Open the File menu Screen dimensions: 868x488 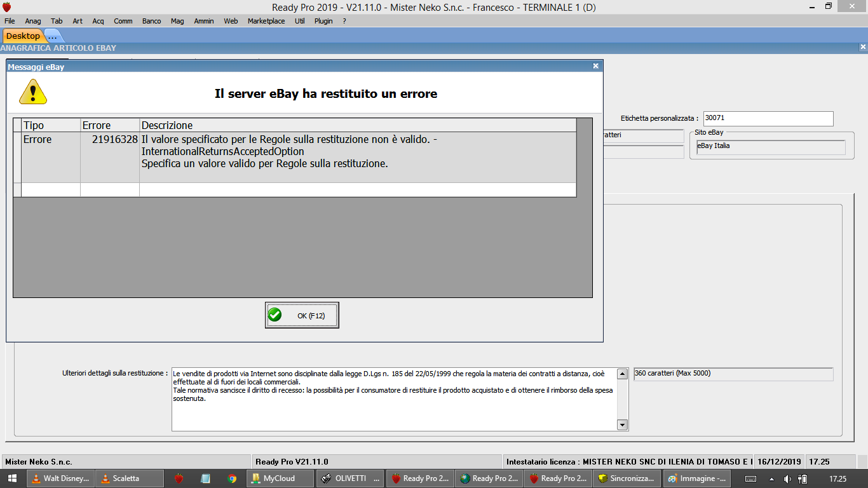click(10, 21)
